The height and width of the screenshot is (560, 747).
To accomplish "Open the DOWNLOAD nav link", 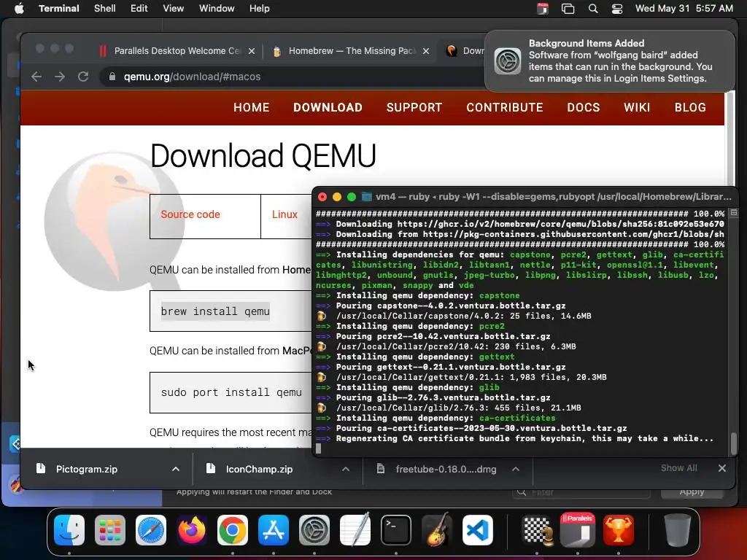I will coord(328,108).
